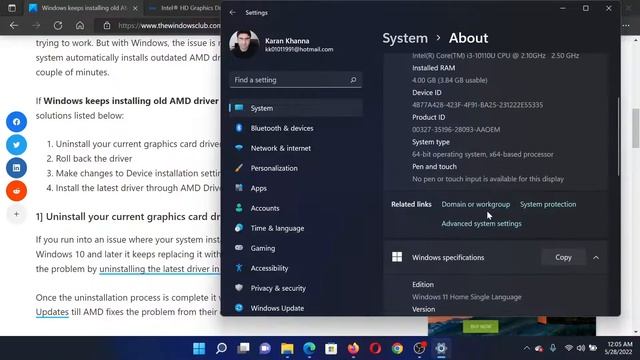The image size is (640, 360).
Task: Open File Explorer from taskbar
Action: click(287, 348)
